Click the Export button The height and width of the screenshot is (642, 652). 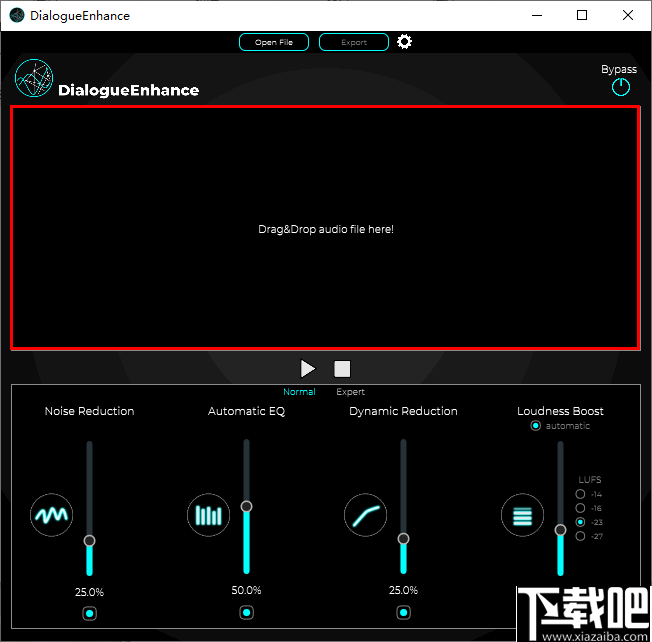(x=354, y=42)
